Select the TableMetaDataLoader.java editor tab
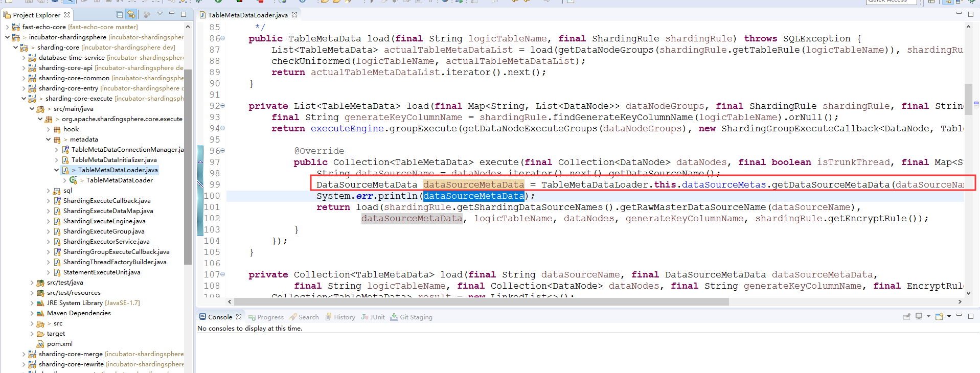 [x=247, y=15]
